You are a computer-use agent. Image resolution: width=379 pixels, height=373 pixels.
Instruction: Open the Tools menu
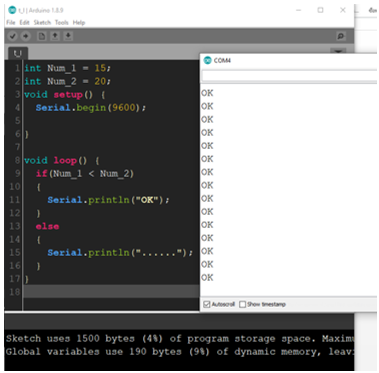tap(62, 23)
